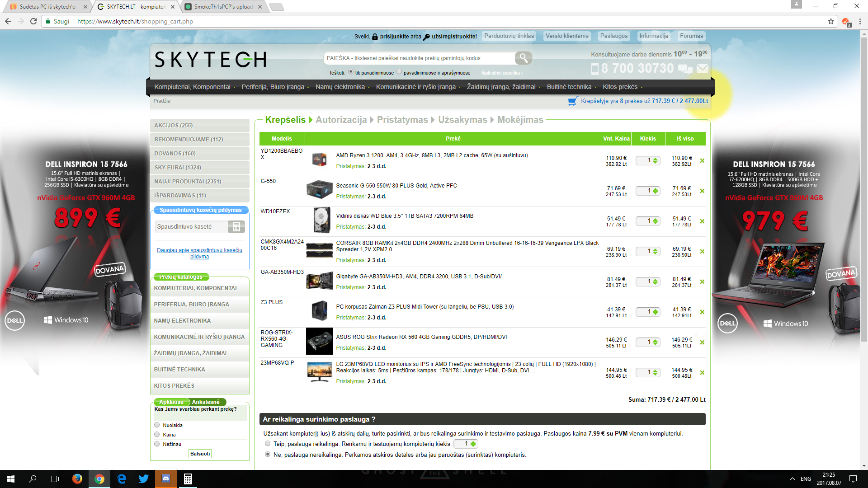Screen dimensions: 868x488
Task: Remove Seasonic G-550 from cart
Action: [702, 191]
